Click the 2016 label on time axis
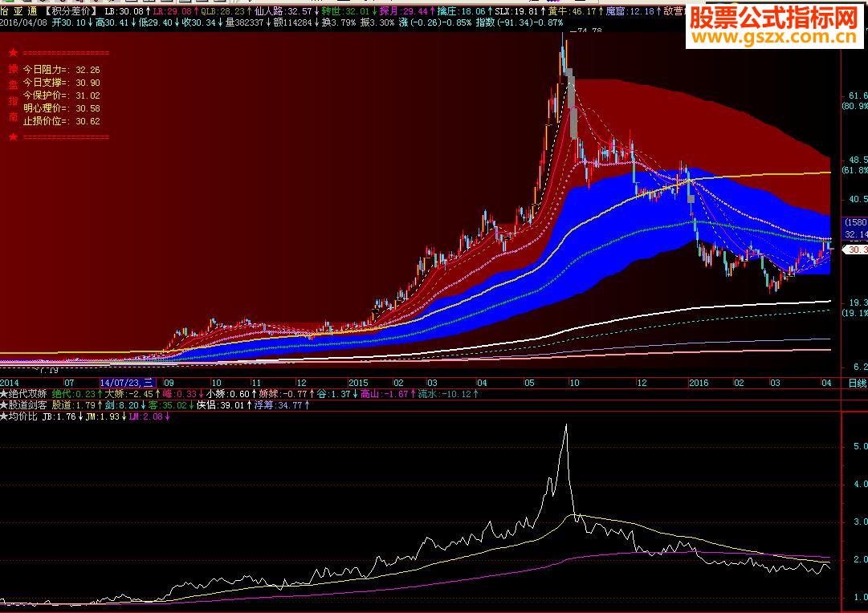Image resolution: width=868 pixels, height=613 pixels. (699, 383)
